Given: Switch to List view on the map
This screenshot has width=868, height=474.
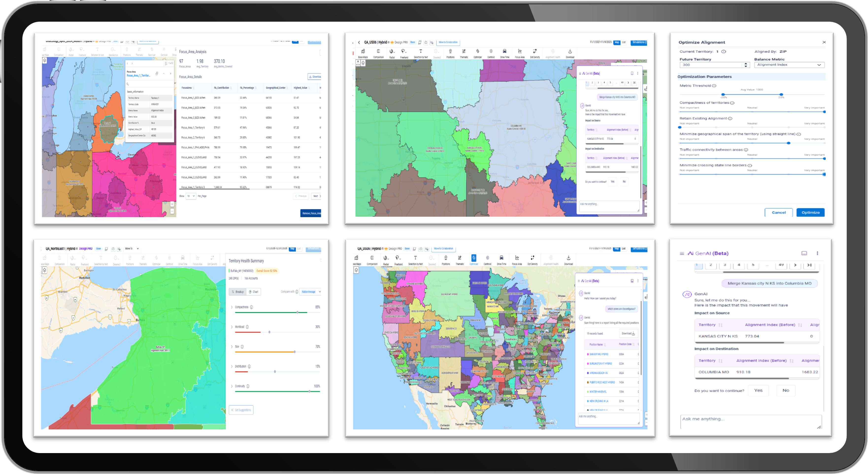Looking at the screenshot, I should pos(624,42).
